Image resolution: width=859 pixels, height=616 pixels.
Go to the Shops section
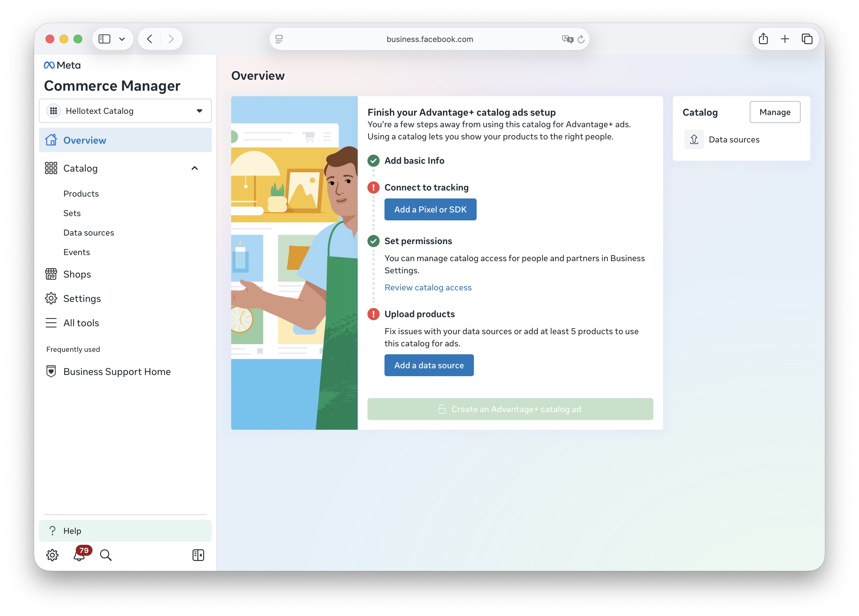[77, 274]
